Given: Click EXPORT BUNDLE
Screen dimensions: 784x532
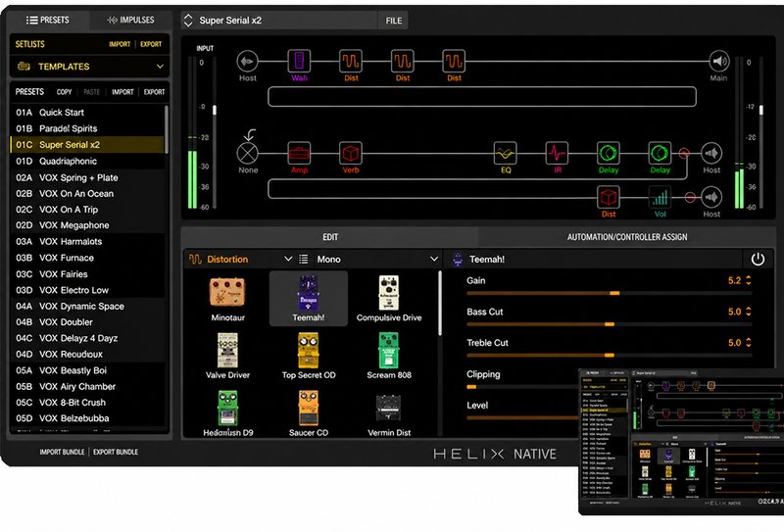Looking at the screenshot, I should click(116, 452).
